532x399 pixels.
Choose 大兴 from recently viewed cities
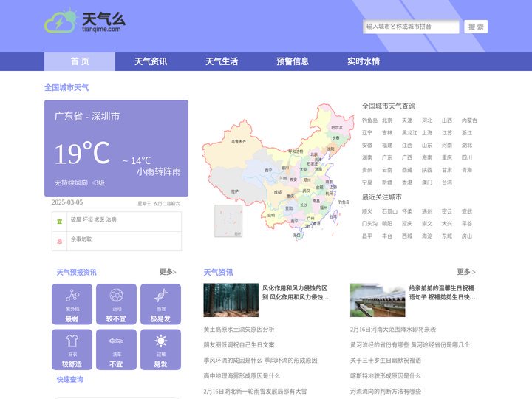[x=447, y=224]
